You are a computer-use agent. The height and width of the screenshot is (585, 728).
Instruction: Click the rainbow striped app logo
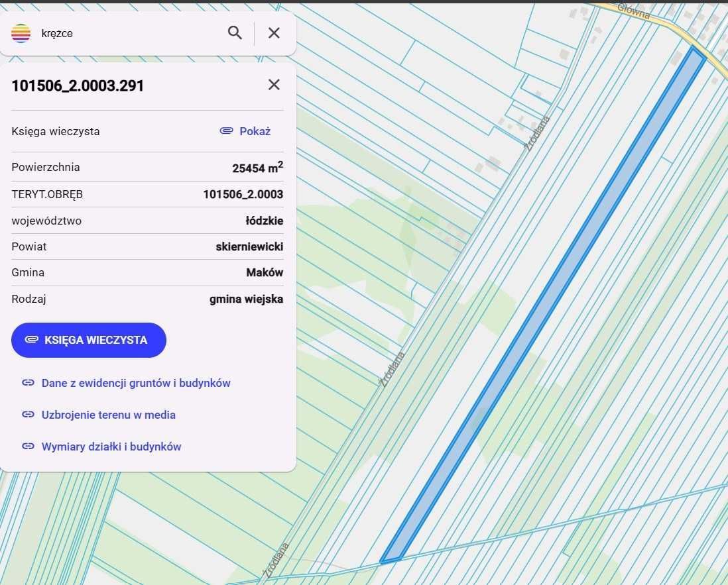click(21, 33)
